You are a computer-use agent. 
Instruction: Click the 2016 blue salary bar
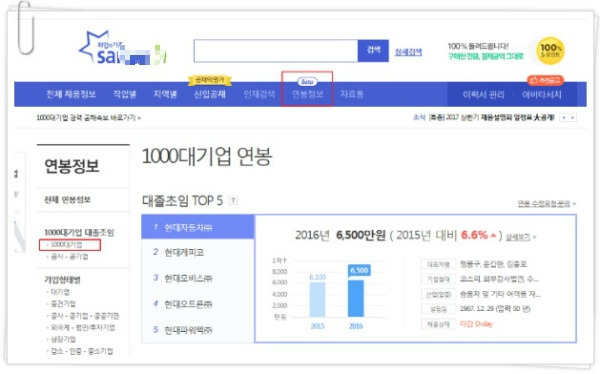coord(356,299)
